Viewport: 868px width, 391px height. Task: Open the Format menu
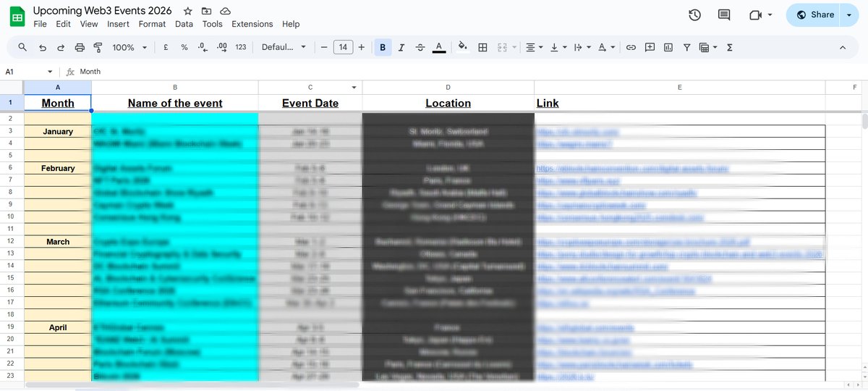(x=152, y=24)
